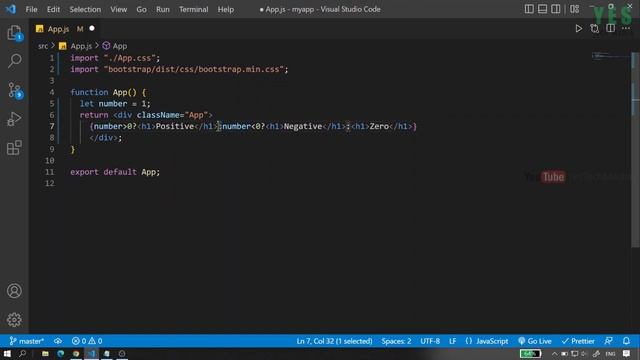Click the VS Code logo icon
This screenshot has width=640, height=360.
click(x=11, y=9)
